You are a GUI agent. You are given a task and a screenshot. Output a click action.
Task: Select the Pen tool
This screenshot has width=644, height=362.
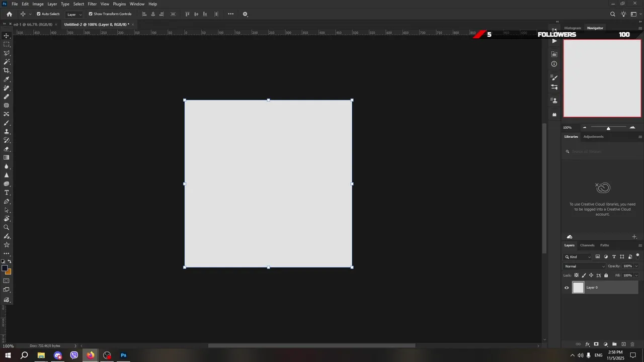[x=7, y=201]
